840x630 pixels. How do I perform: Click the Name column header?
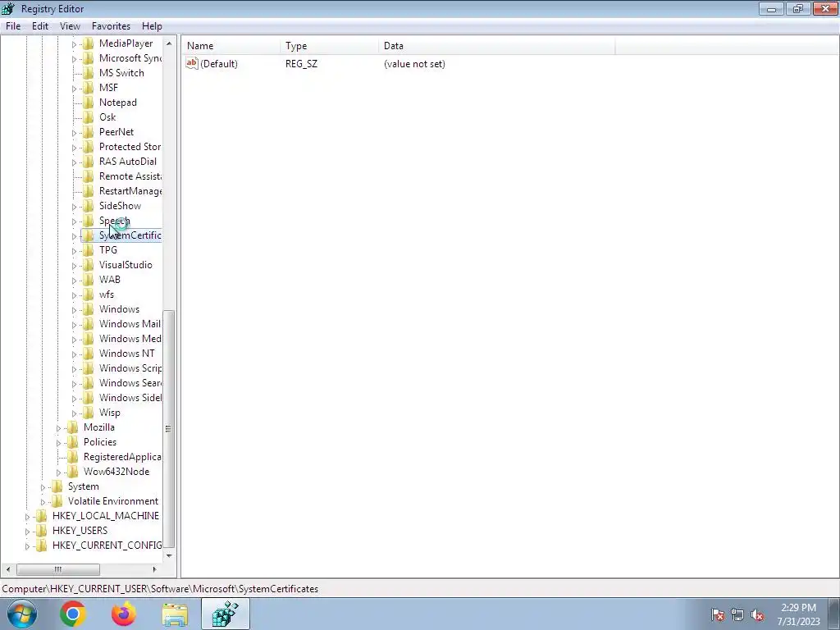pyautogui.click(x=231, y=46)
